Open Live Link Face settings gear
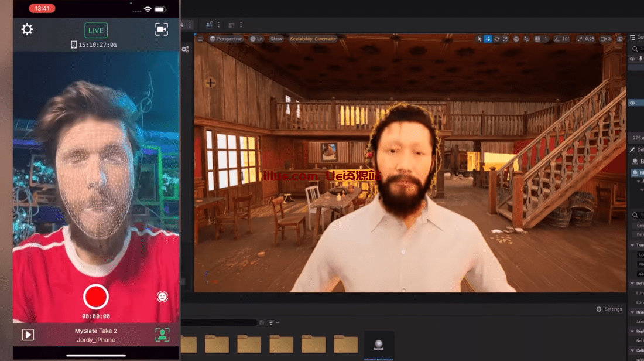 28,29
